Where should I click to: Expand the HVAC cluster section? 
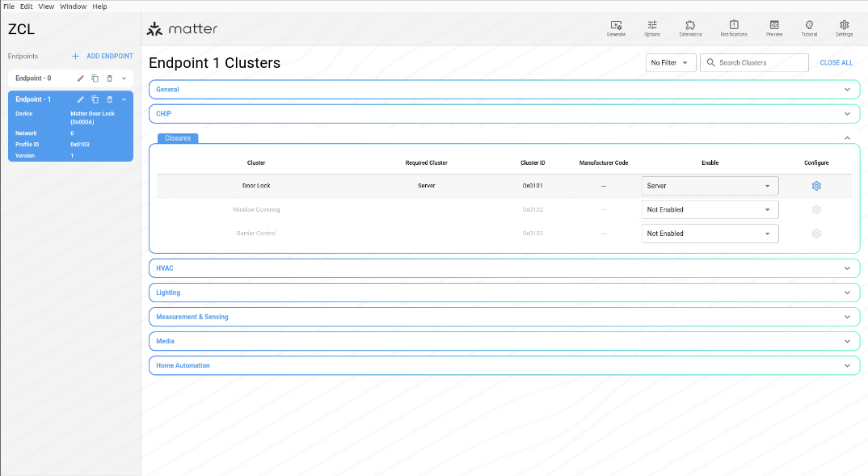pos(504,268)
